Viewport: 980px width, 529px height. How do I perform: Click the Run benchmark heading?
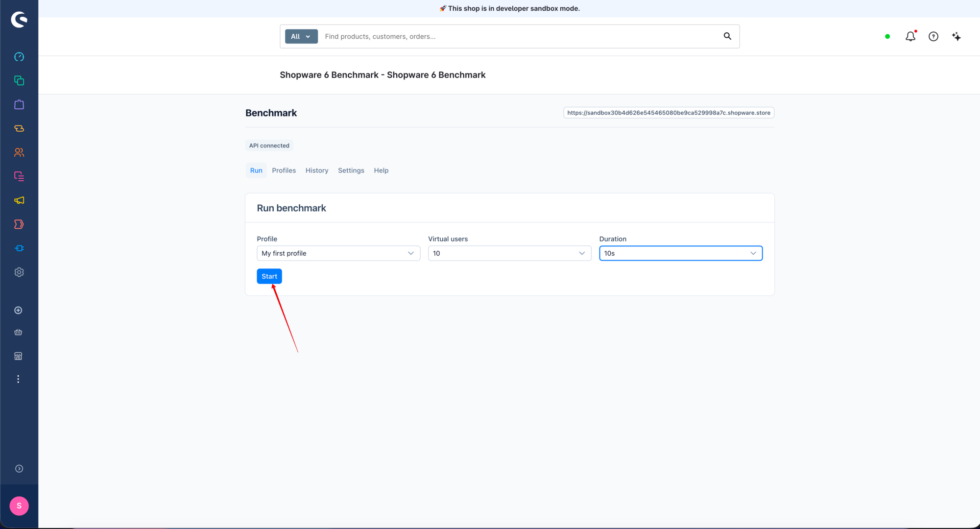click(291, 208)
